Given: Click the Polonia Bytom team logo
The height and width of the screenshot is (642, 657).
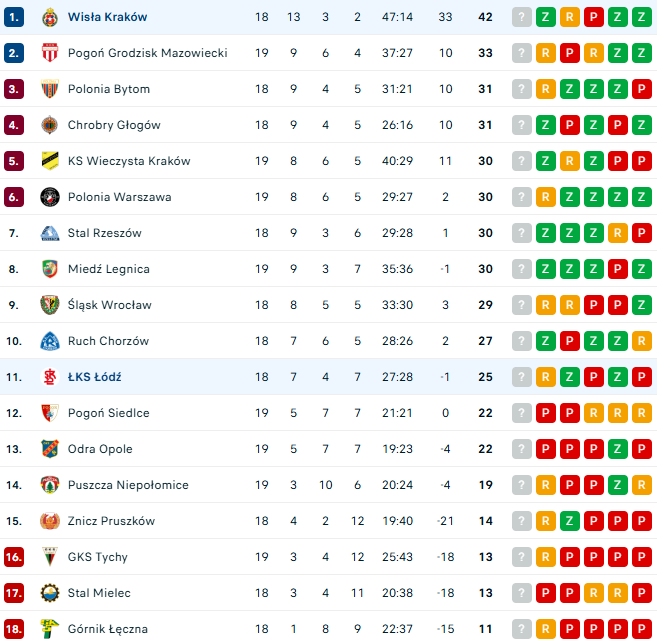Looking at the screenshot, I should (50, 89).
